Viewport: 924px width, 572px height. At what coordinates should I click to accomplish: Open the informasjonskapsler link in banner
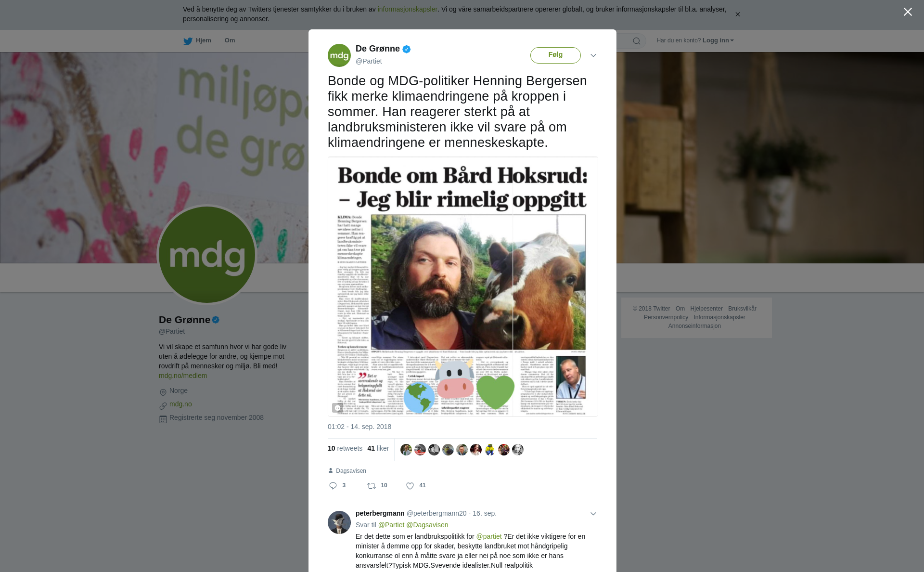(407, 9)
